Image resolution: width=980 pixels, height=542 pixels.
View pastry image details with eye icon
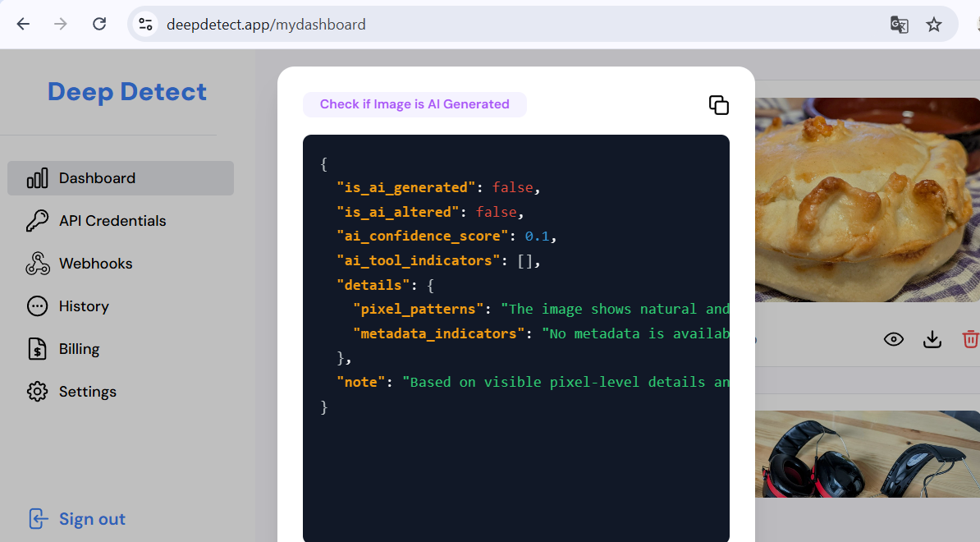pyautogui.click(x=894, y=339)
